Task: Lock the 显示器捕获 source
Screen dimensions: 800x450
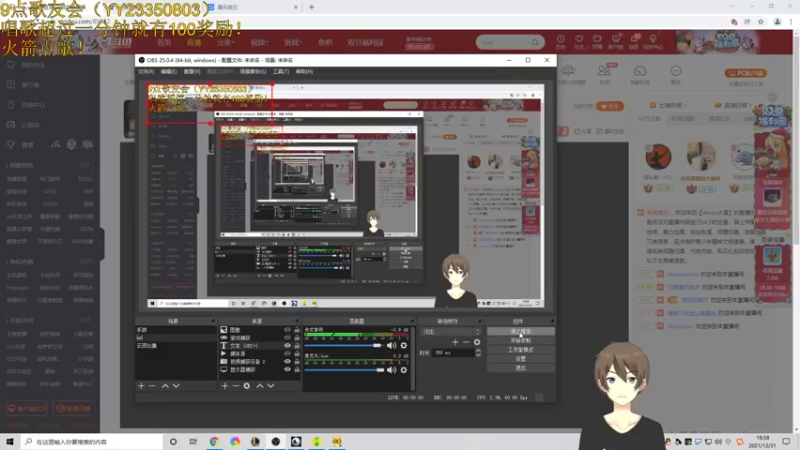Action: click(297, 369)
